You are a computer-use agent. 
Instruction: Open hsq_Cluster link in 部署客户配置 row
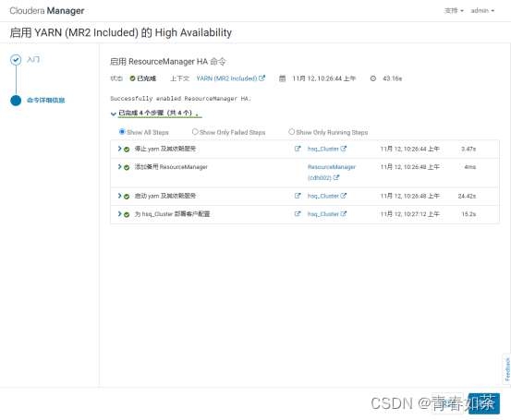point(323,214)
